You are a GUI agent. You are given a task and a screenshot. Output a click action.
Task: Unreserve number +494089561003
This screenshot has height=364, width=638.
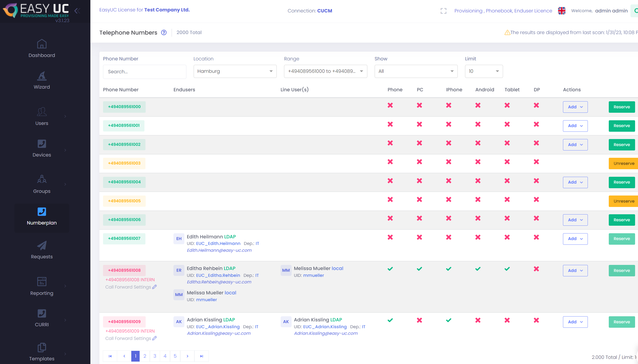click(623, 164)
